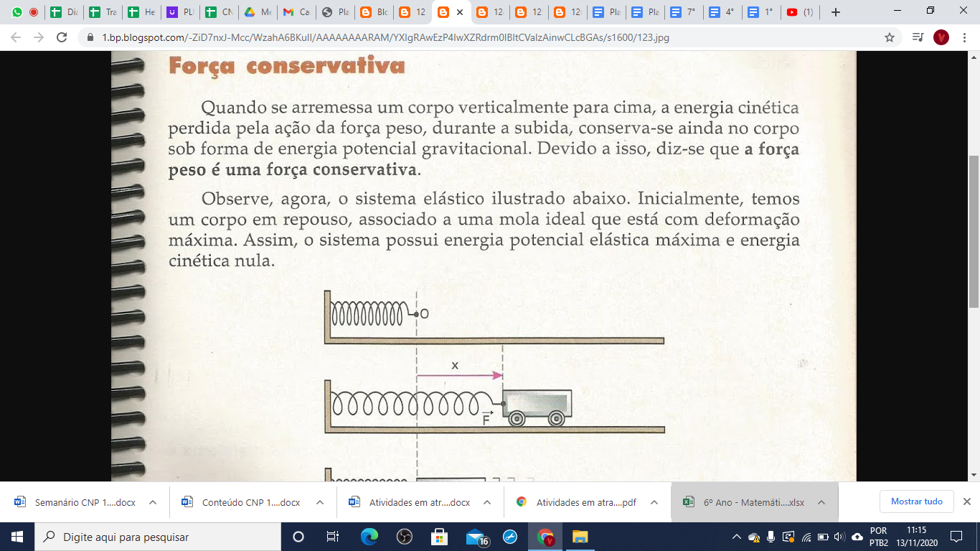The height and width of the screenshot is (551, 980).
Task: Open the pinned WhatsApp tab
Action: pos(17,12)
